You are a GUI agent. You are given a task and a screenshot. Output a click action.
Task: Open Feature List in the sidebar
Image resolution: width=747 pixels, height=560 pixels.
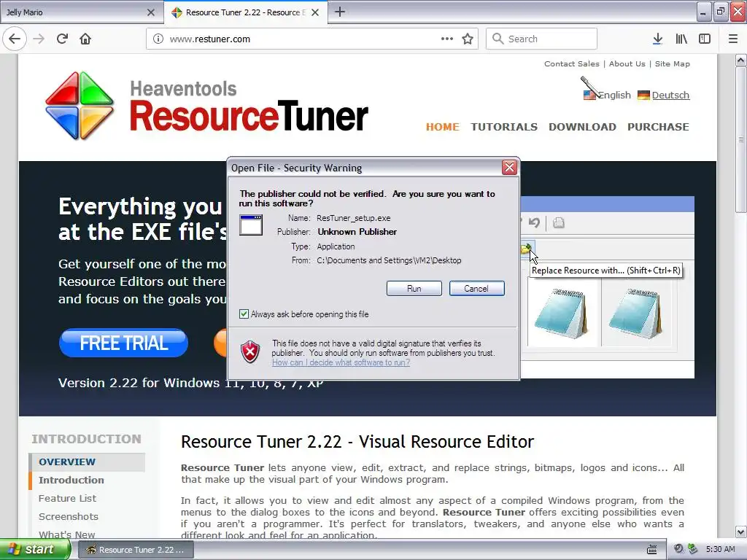point(67,498)
